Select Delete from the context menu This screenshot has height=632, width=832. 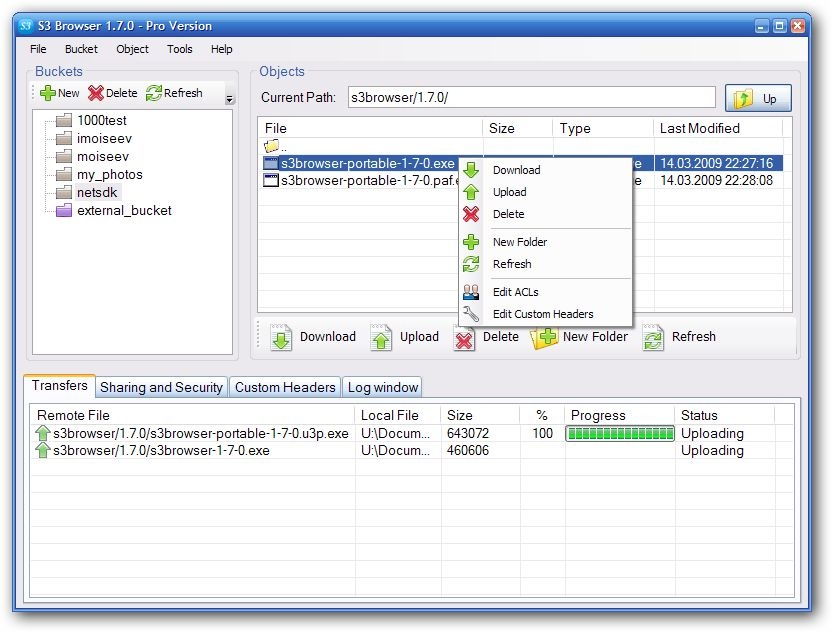[508, 214]
